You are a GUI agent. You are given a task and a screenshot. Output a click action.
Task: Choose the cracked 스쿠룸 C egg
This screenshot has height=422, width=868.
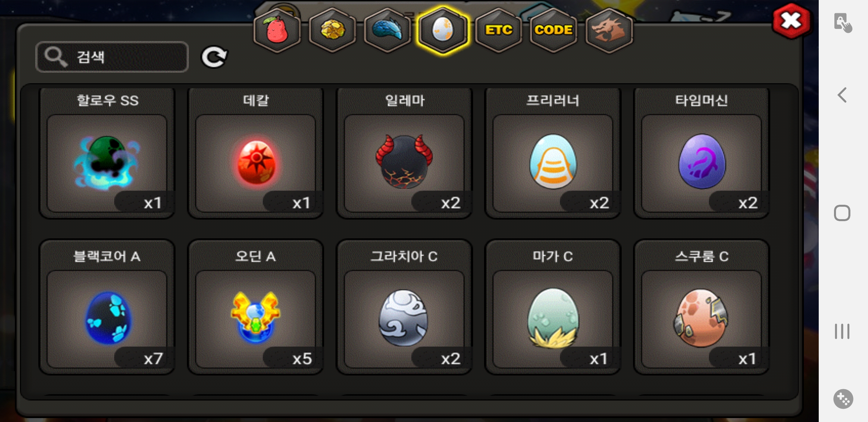pyautogui.click(x=701, y=307)
